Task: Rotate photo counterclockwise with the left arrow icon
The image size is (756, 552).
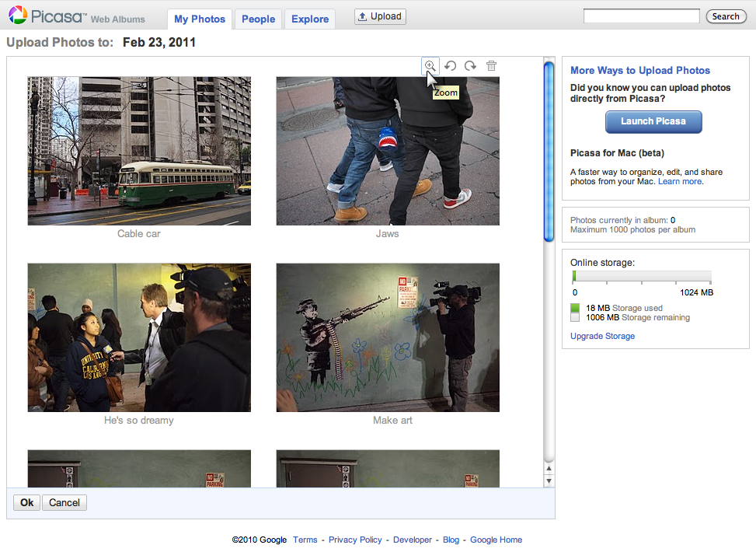Action: 450,66
